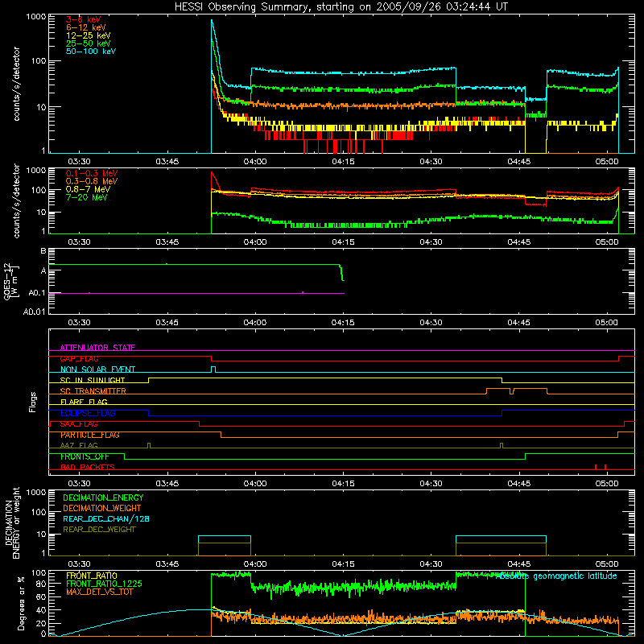The height and width of the screenshot is (644, 644).
Task: Click the 0.1-0.3 MeV legend label
Action: 92,173
